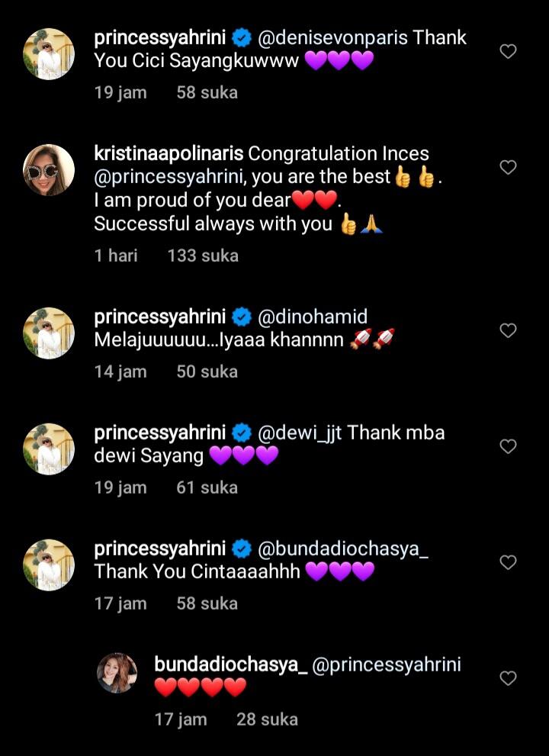Screen dimensions: 549x756
Task: Open the @dinohamid mention link
Action: point(313,317)
